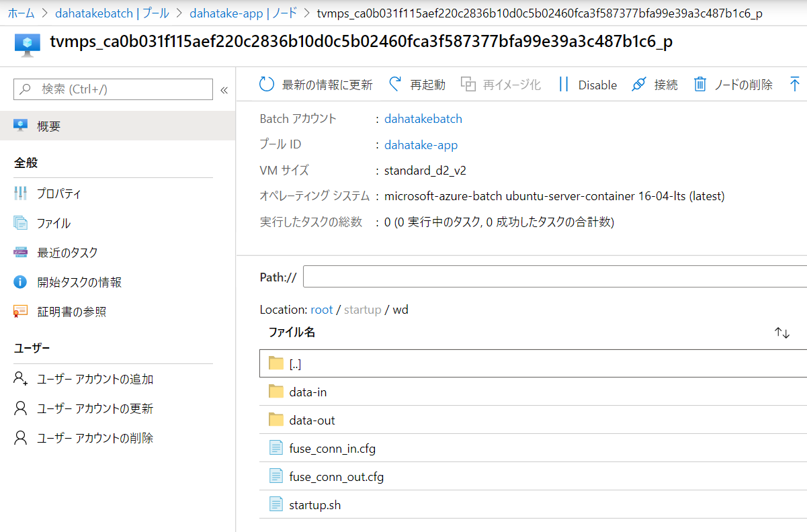Viewport: 807px width, 532px height.
Task: Click the Disable toolbar label
Action: (597, 85)
